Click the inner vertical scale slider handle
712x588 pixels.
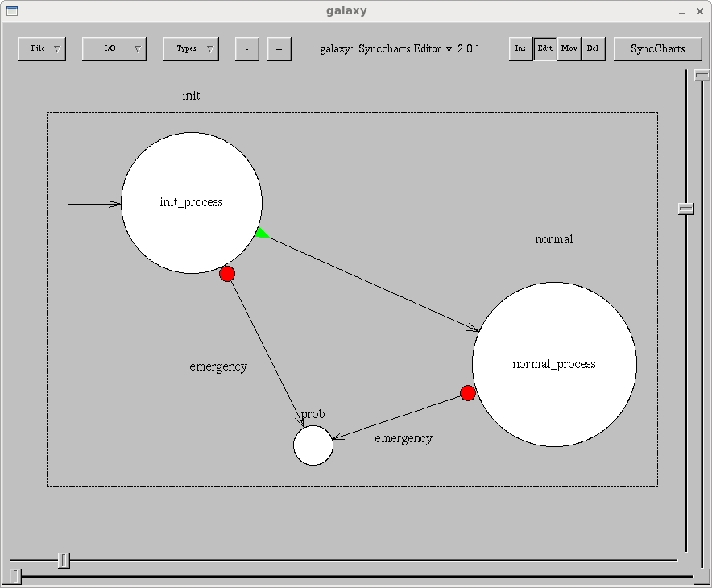[x=686, y=209]
